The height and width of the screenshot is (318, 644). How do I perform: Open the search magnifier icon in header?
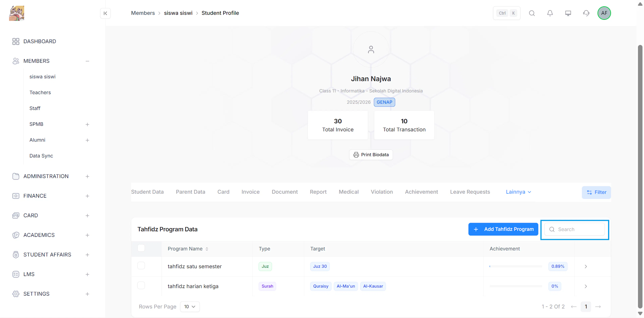click(x=532, y=13)
